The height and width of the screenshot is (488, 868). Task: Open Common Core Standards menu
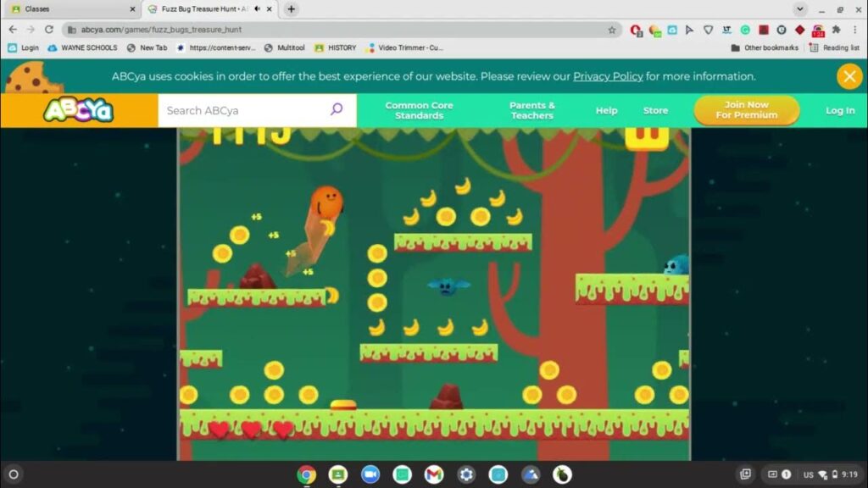[419, 110]
